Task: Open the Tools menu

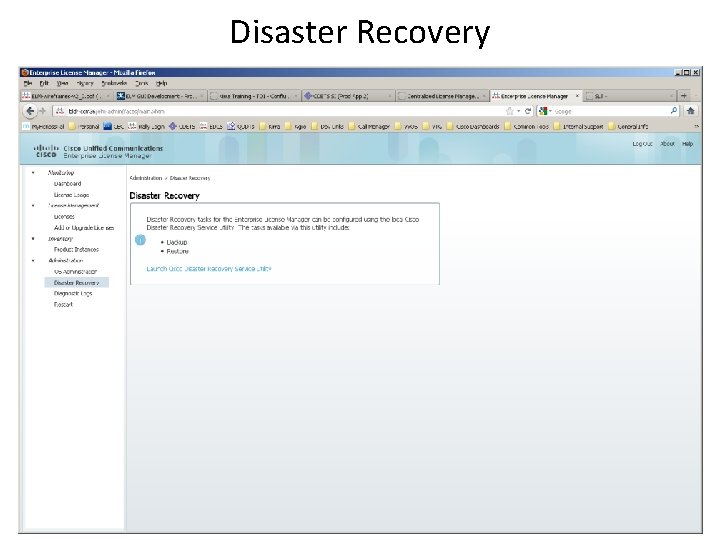Action: 141,83
